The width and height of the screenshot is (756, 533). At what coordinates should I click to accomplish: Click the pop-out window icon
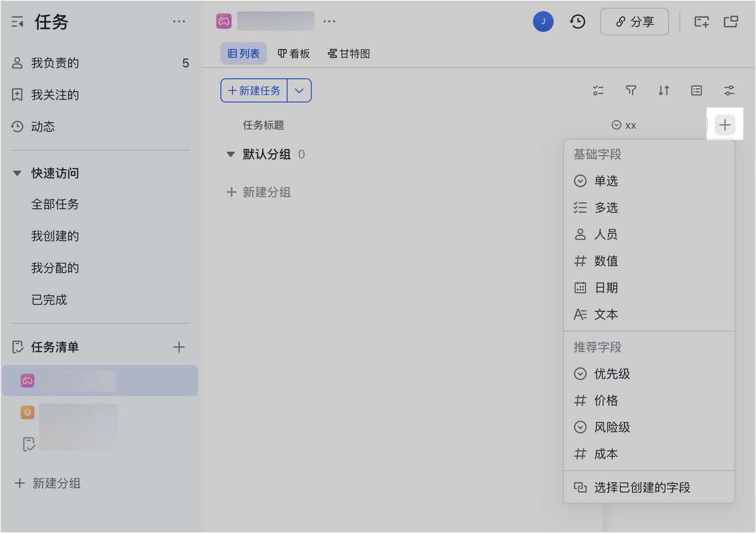tap(731, 22)
